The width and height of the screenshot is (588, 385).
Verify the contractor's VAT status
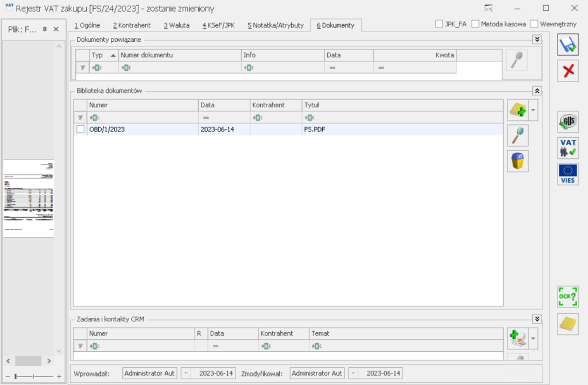[568, 147]
